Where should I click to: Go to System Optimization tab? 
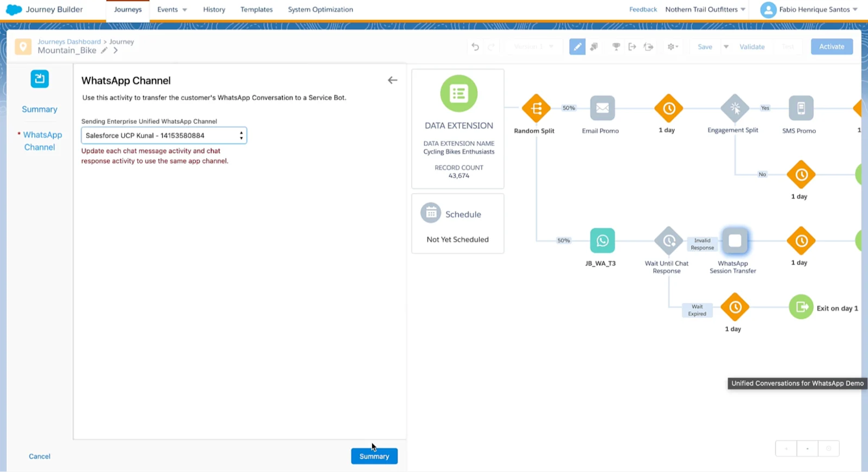click(320, 10)
